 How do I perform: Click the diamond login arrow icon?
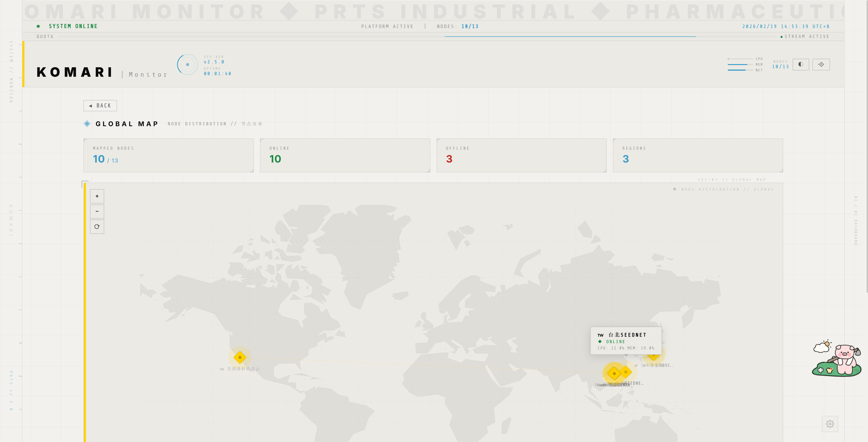tap(821, 64)
